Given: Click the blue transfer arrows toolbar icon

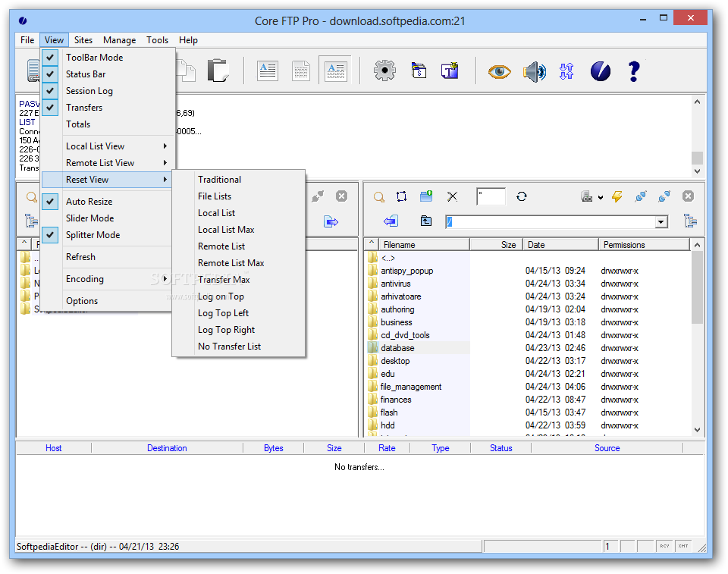Looking at the screenshot, I should tap(566, 71).
